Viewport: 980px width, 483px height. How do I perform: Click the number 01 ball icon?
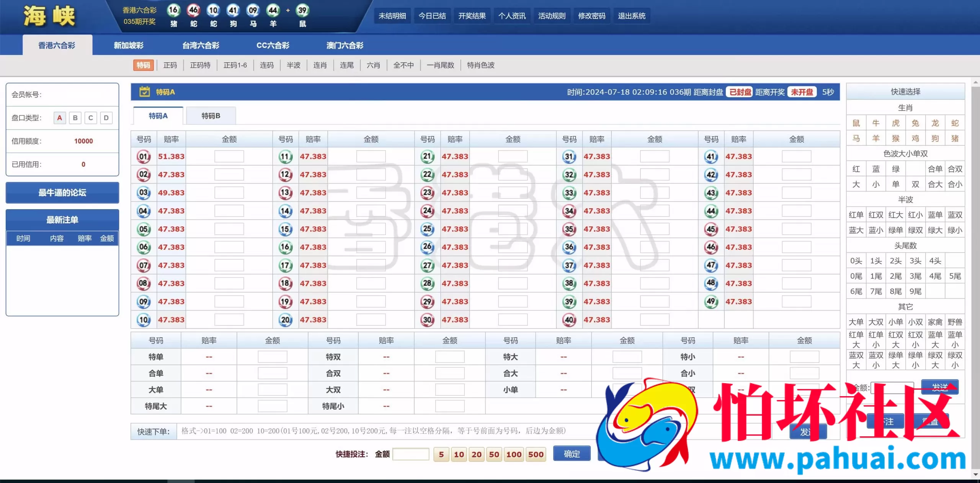pos(144,156)
